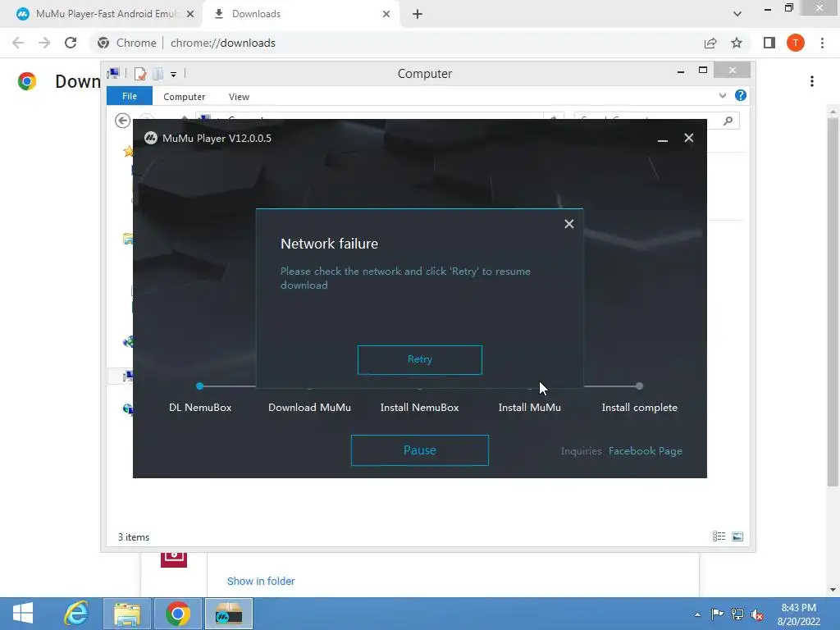Launch Internet Explorer from taskbar
This screenshot has width=840, height=630.
(x=76, y=614)
